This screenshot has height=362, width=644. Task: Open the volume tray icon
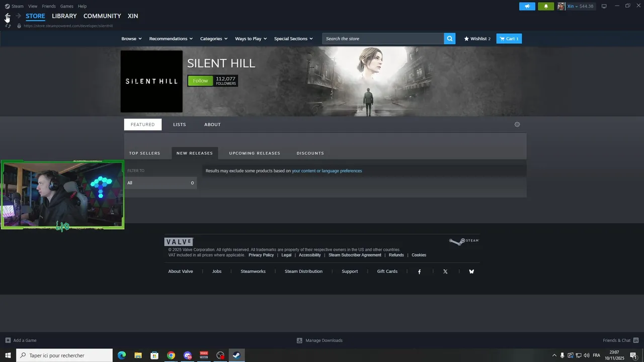pyautogui.click(x=587, y=355)
